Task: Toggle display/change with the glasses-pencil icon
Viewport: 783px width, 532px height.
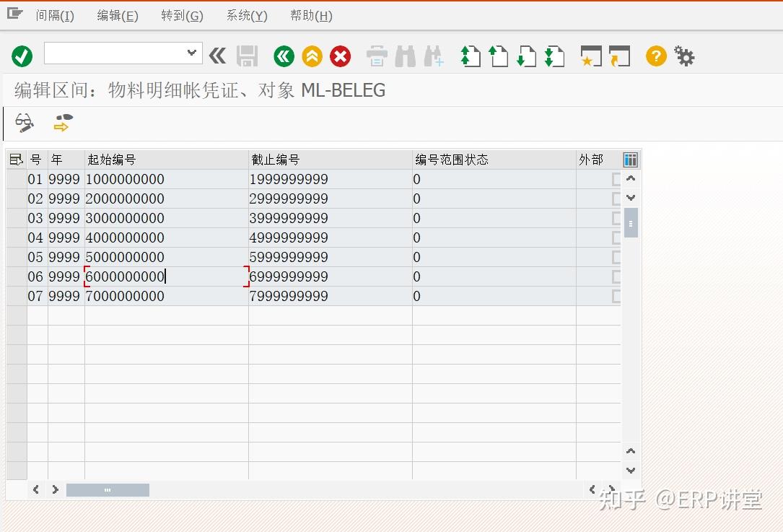Action: click(24, 123)
